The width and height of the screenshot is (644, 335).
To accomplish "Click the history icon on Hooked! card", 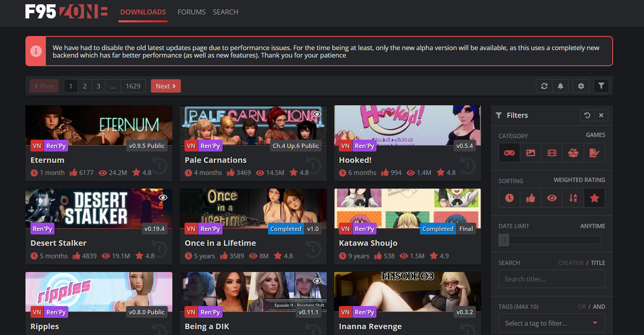I will point(468,165).
